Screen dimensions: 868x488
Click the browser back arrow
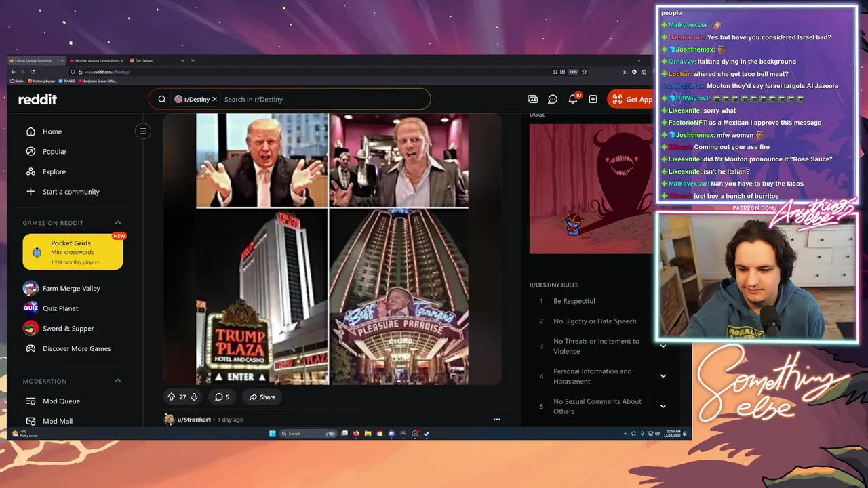click(x=13, y=72)
